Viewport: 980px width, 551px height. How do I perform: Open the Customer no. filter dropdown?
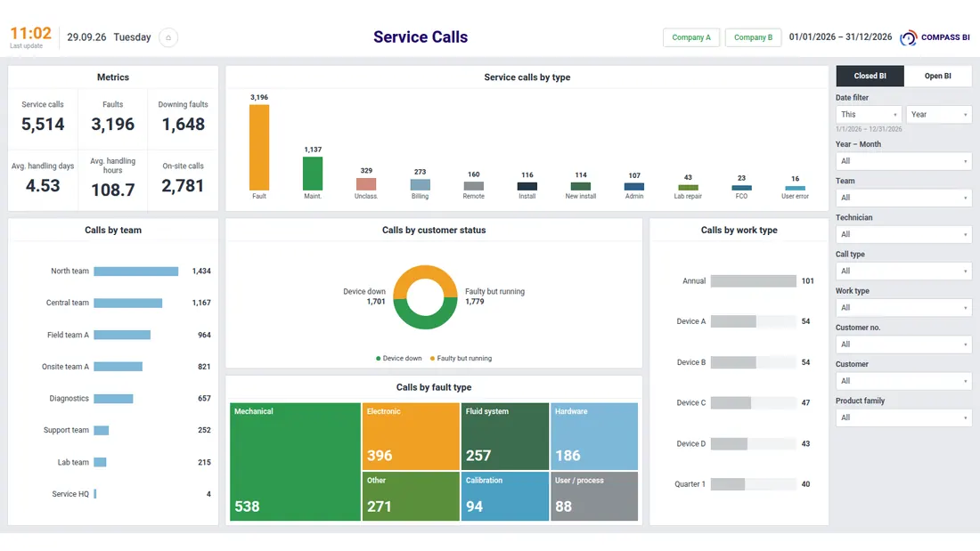[903, 344]
